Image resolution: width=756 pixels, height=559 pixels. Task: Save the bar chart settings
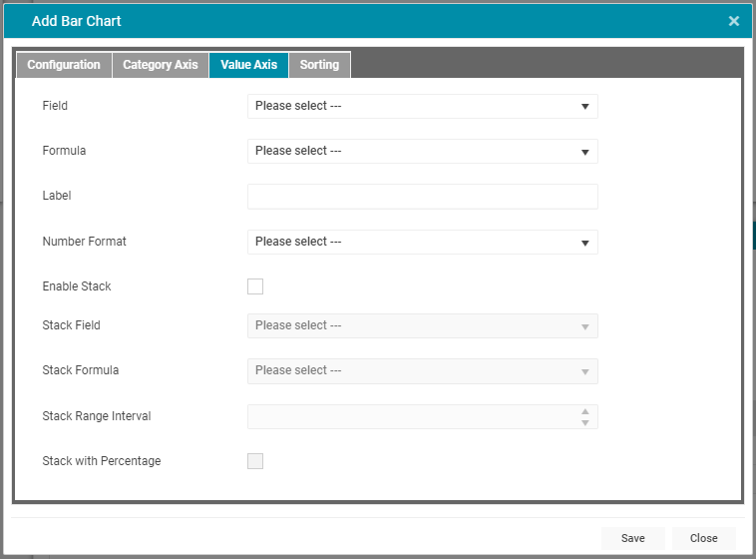(x=633, y=538)
